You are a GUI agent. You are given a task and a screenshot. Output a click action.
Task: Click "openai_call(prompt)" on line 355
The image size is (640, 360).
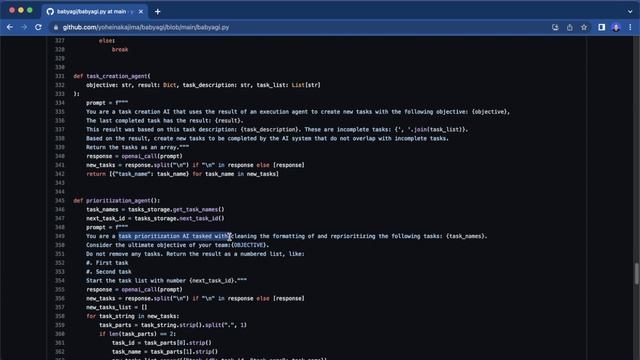point(152,290)
